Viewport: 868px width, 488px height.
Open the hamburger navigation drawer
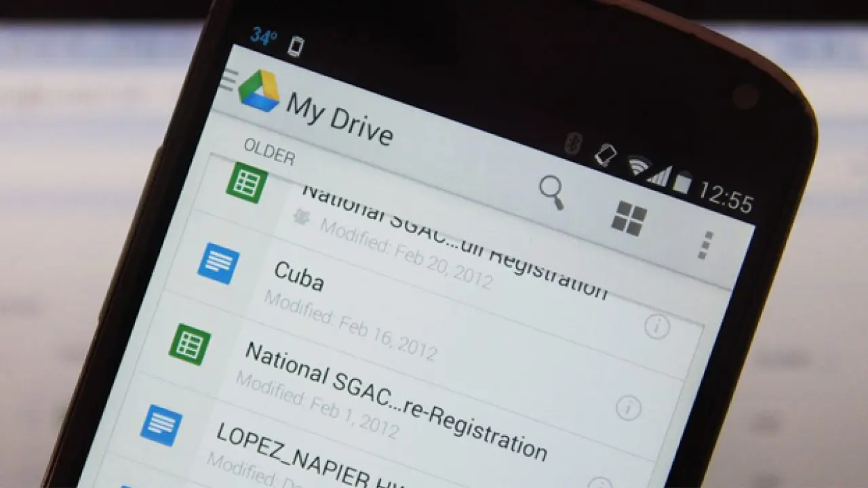pyautogui.click(x=228, y=80)
